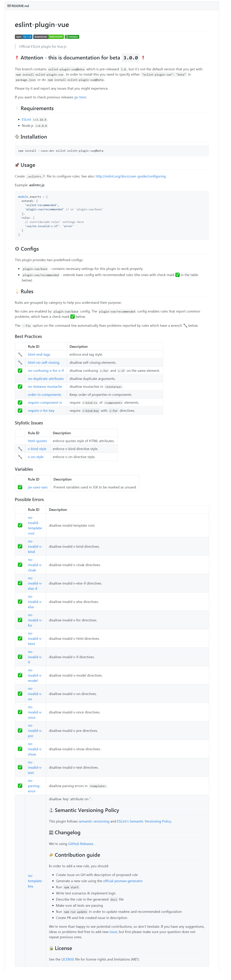Viewport: 231px width, 980px height.
Task: Click the rocket icon beside Usage
Action: click(17, 165)
